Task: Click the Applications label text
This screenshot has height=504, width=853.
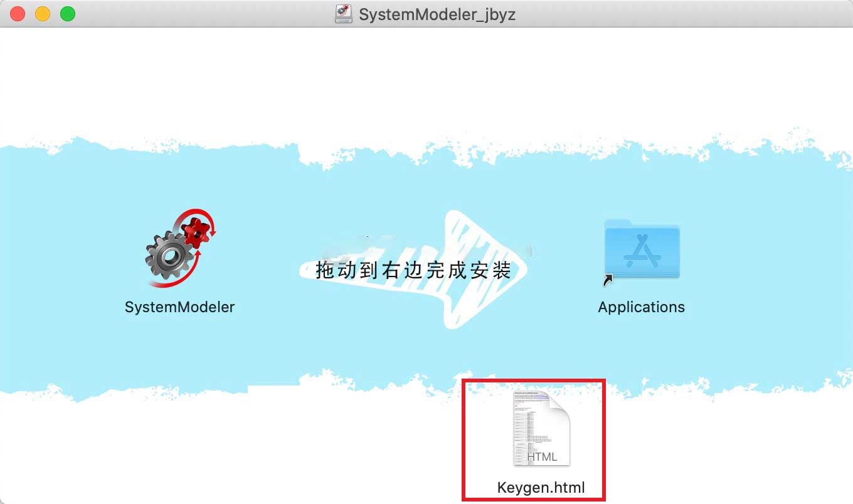Action: tap(642, 307)
